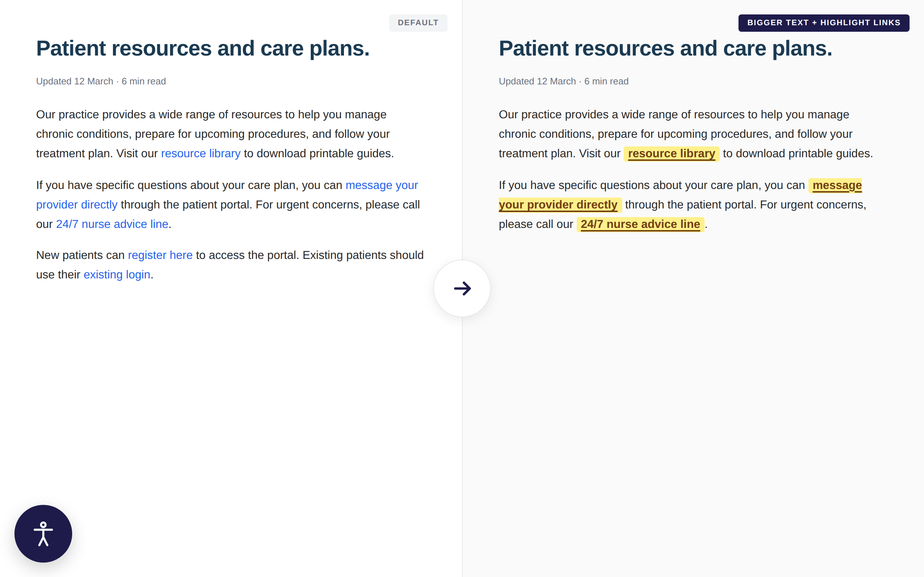
Task: Open the blue resource library link
Action: [x=201, y=153]
